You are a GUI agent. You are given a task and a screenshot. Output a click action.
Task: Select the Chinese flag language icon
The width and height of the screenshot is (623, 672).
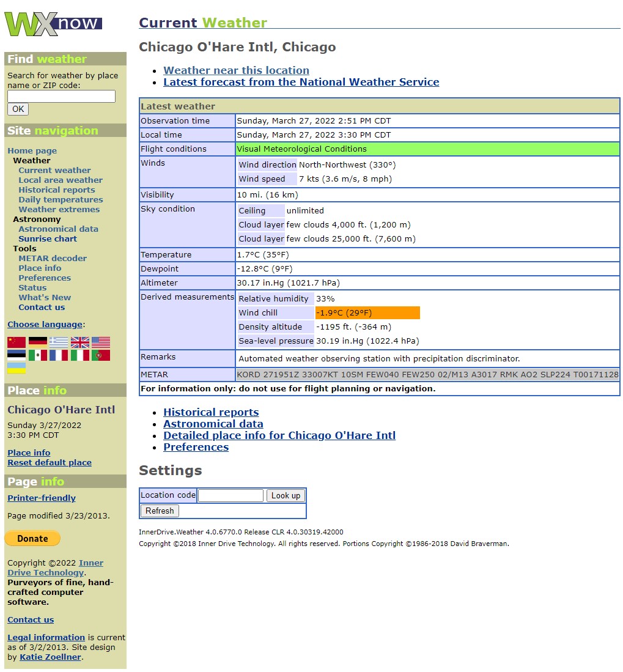tap(17, 342)
